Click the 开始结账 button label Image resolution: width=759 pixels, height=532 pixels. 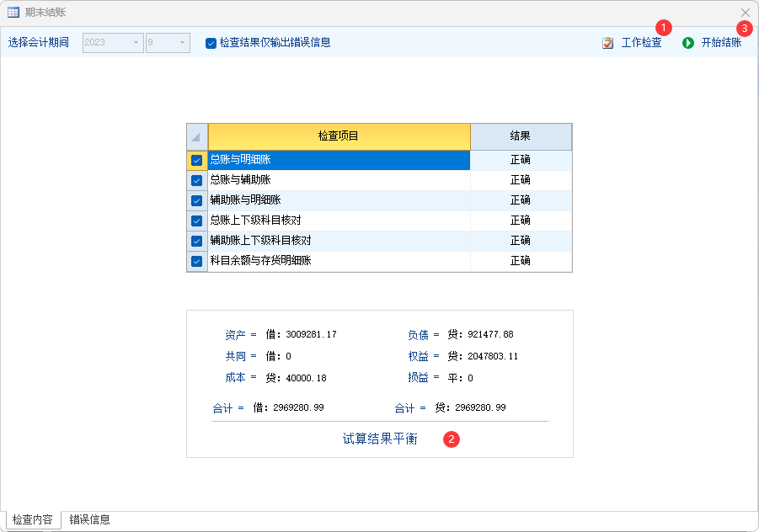click(x=721, y=43)
